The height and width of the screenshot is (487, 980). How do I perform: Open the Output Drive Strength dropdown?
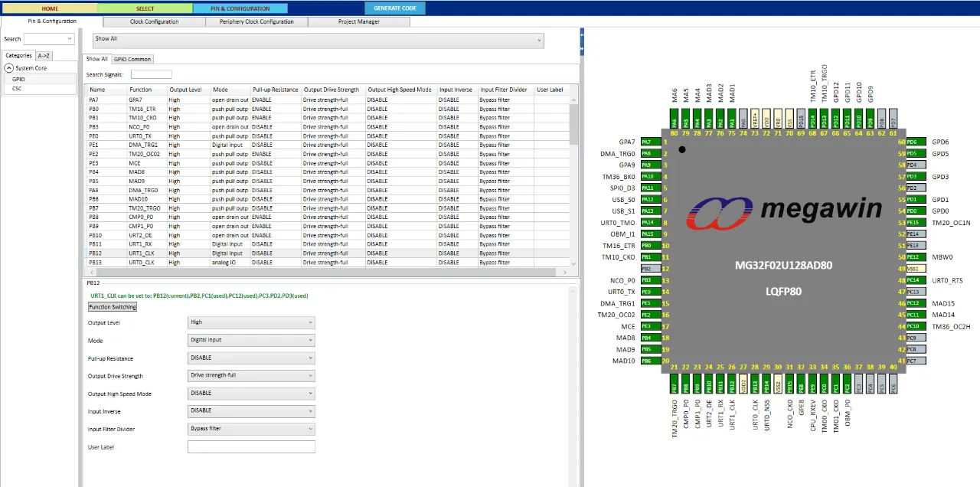tap(251, 375)
